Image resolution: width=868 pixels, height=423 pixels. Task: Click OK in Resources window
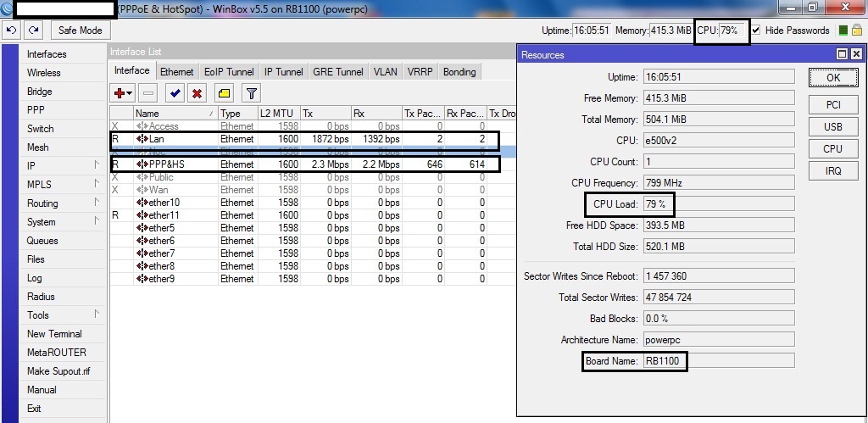pyautogui.click(x=833, y=77)
